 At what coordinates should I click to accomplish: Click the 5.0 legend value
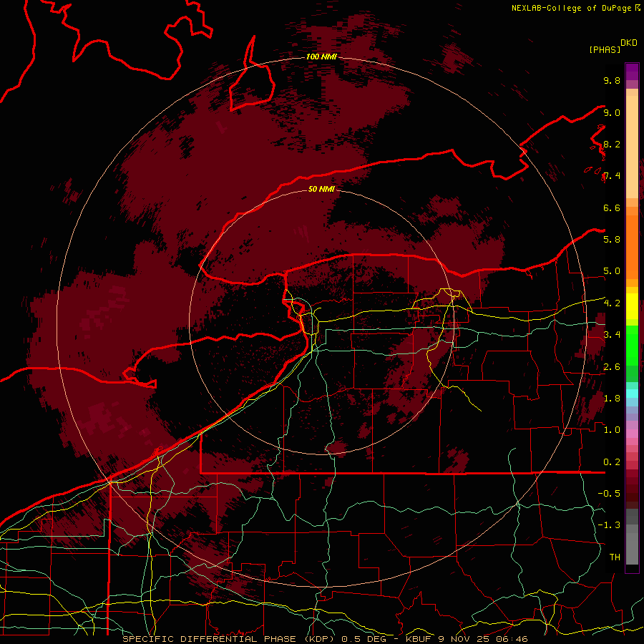tap(612, 271)
